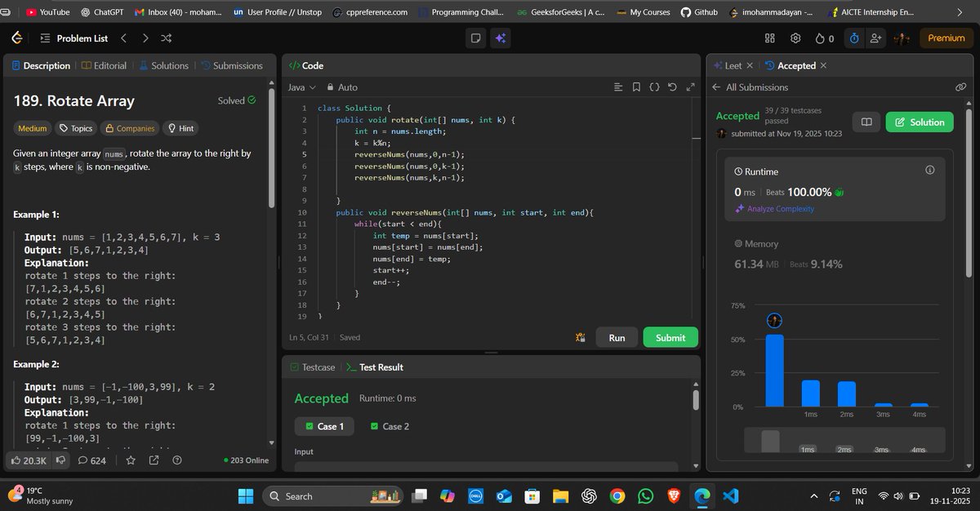Open the notes icon in top bar

(476, 38)
